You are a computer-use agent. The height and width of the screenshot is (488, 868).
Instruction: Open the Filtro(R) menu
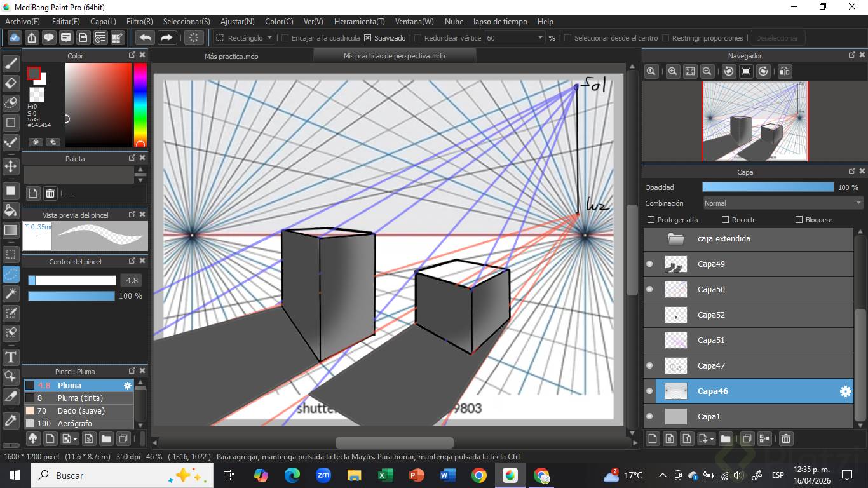coord(139,22)
